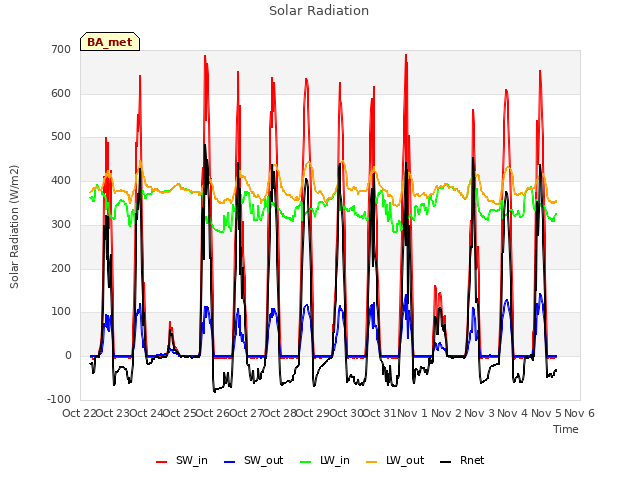The image size is (640, 480).
Task: Click the red SW_in legend color marker
Action: coord(162,462)
